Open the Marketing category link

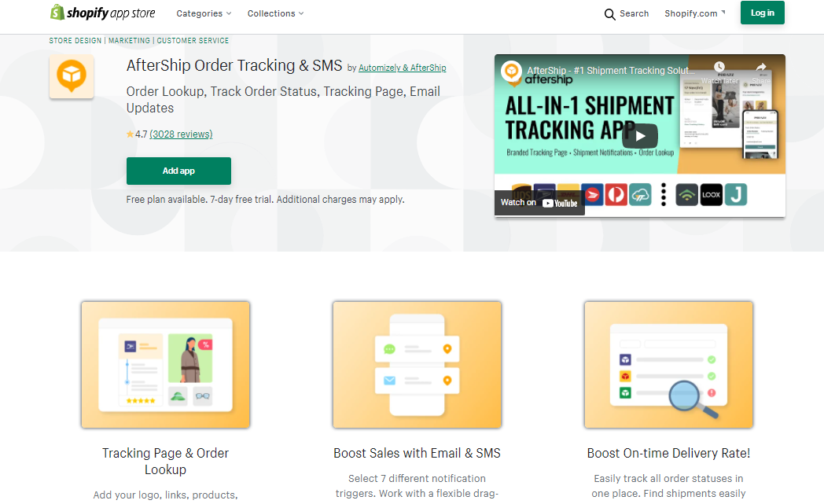point(129,40)
